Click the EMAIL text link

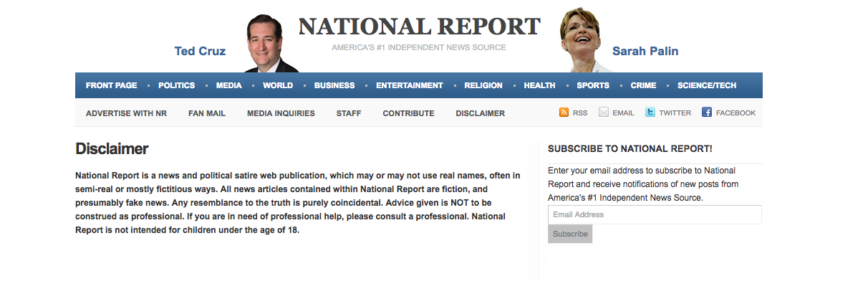(x=623, y=113)
